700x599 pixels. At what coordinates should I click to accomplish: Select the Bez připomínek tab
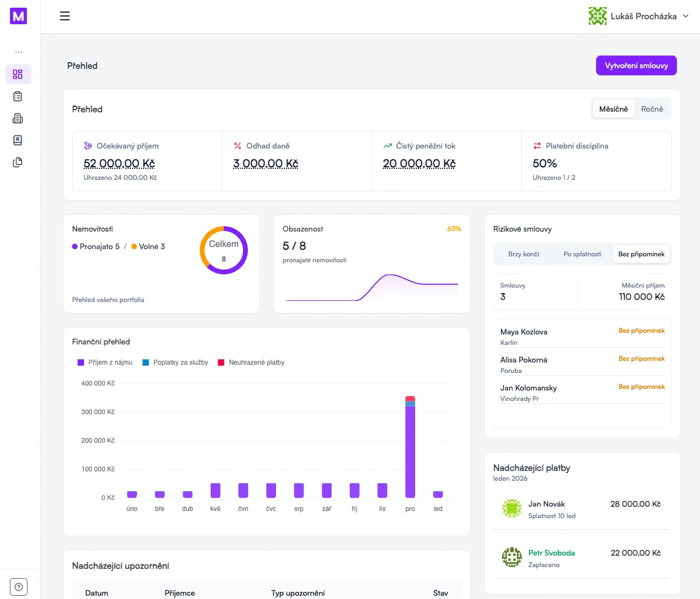[641, 254]
